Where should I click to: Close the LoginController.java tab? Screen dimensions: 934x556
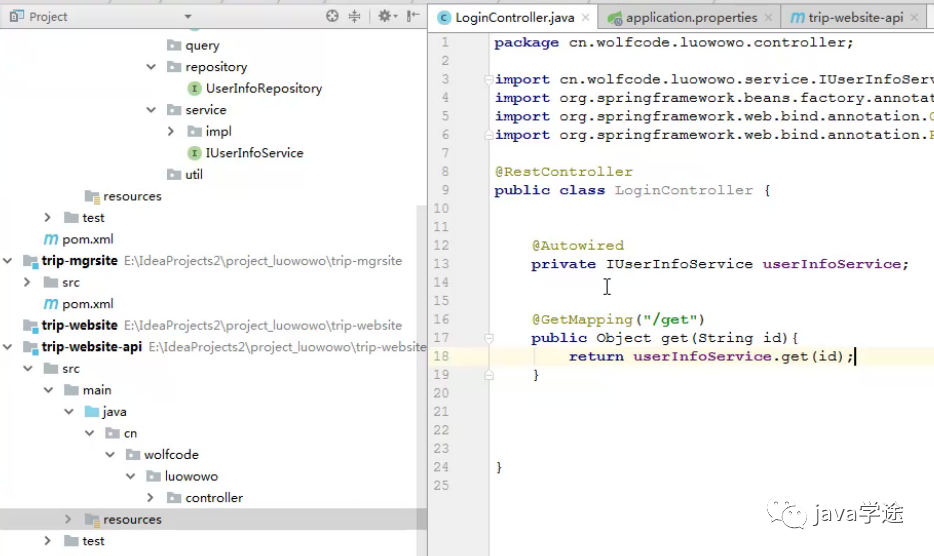click(x=586, y=18)
